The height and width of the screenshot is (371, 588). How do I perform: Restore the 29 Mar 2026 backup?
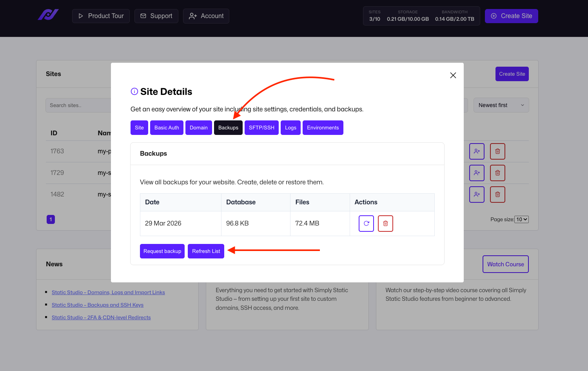(366, 224)
